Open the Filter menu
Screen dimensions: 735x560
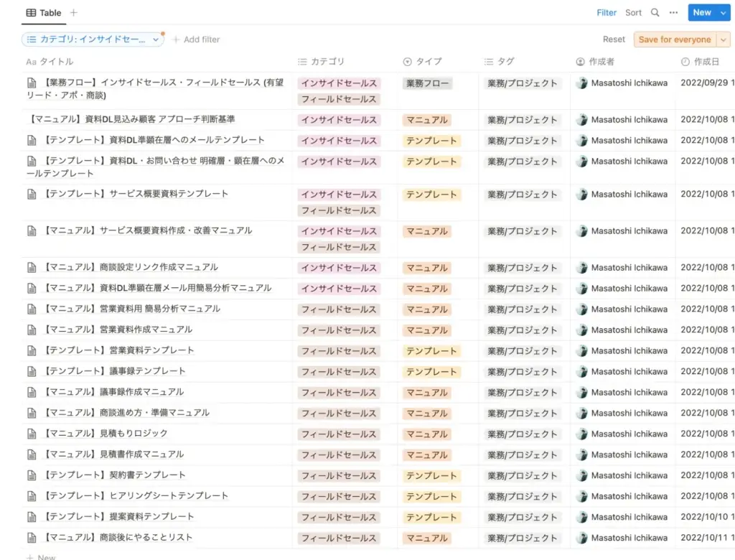click(607, 13)
